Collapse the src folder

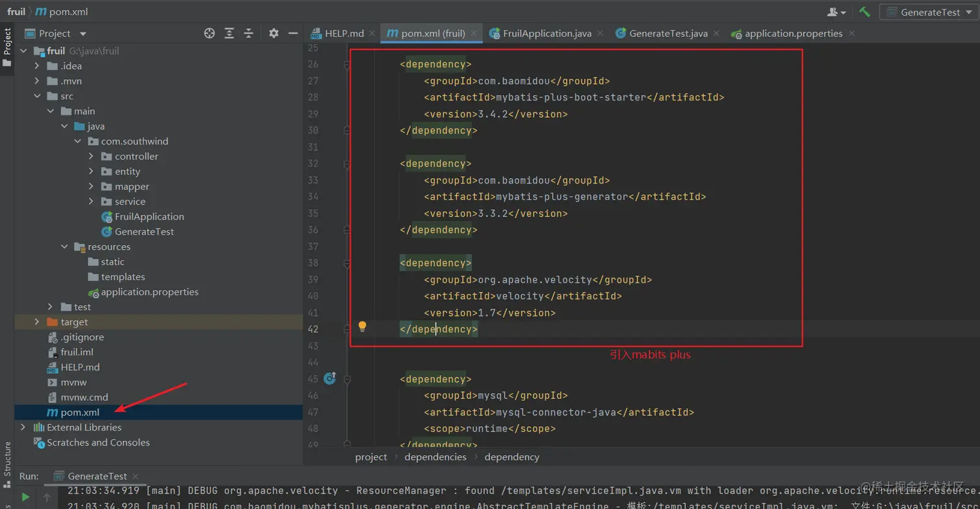point(38,96)
